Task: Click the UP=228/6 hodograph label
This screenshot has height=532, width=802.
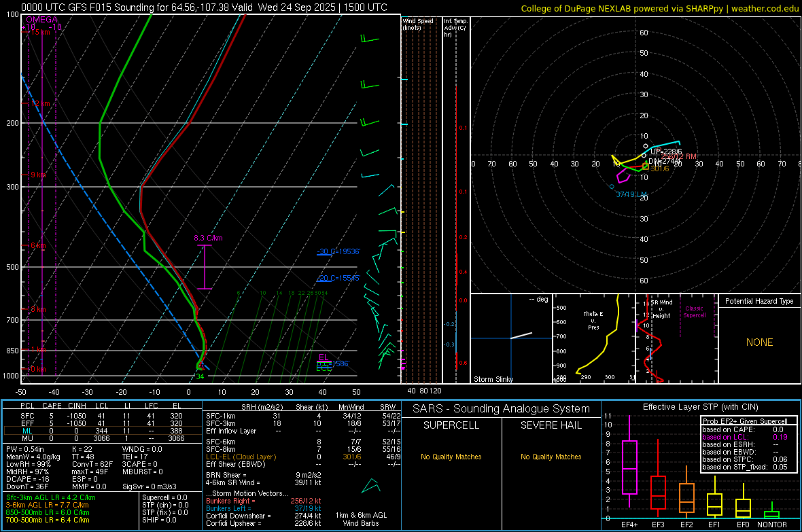Action: [x=666, y=152]
